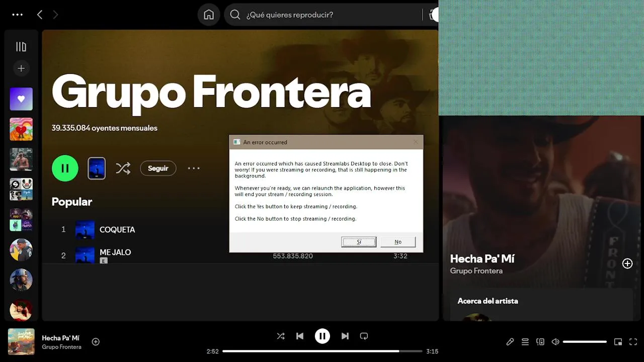
Task: Collapse the library sidebar icon
Action: tap(21, 47)
